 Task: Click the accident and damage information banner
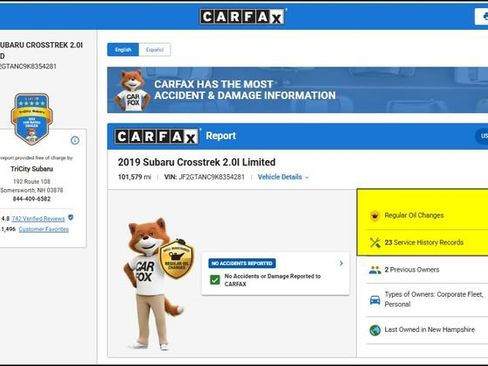[298, 90]
